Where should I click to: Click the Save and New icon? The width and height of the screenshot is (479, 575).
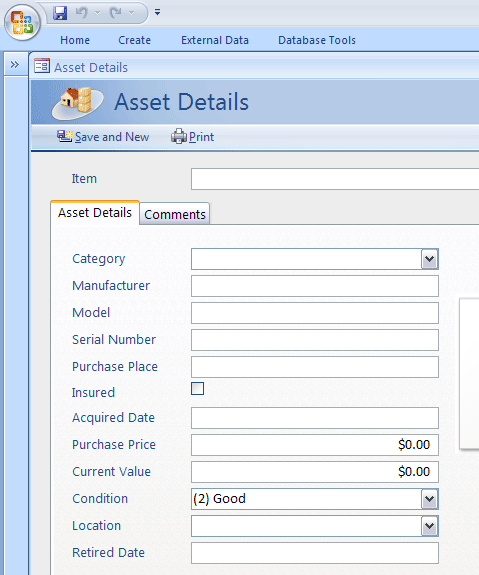pyautogui.click(x=65, y=136)
